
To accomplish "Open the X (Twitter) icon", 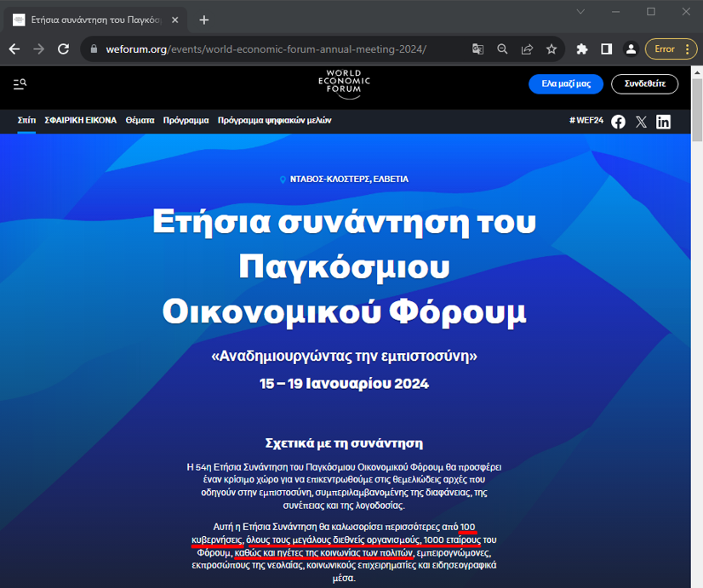I will pos(641,122).
